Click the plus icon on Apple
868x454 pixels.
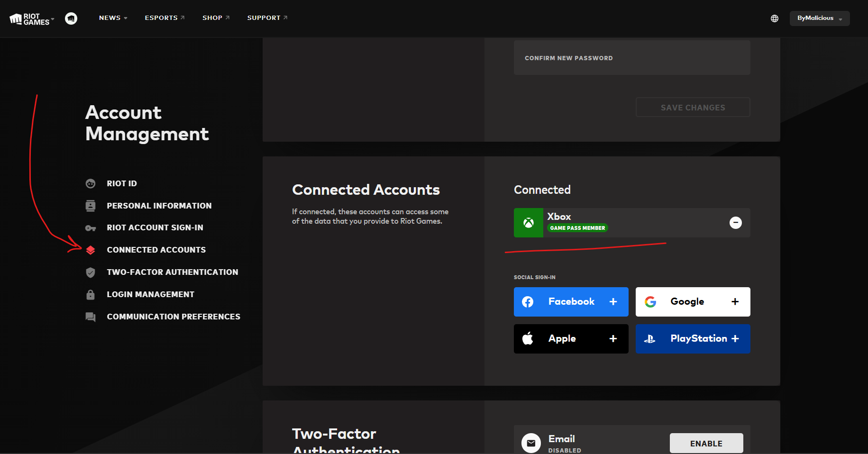click(x=613, y=338)
